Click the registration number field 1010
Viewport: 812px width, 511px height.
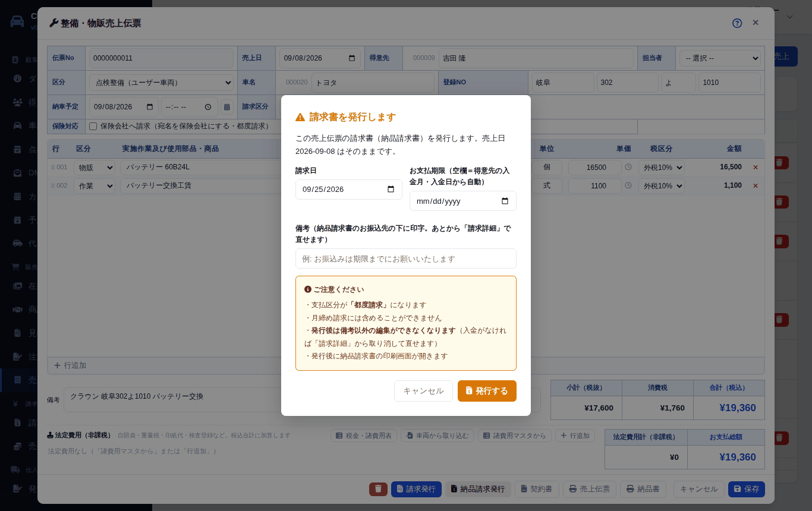coord(729,83)
